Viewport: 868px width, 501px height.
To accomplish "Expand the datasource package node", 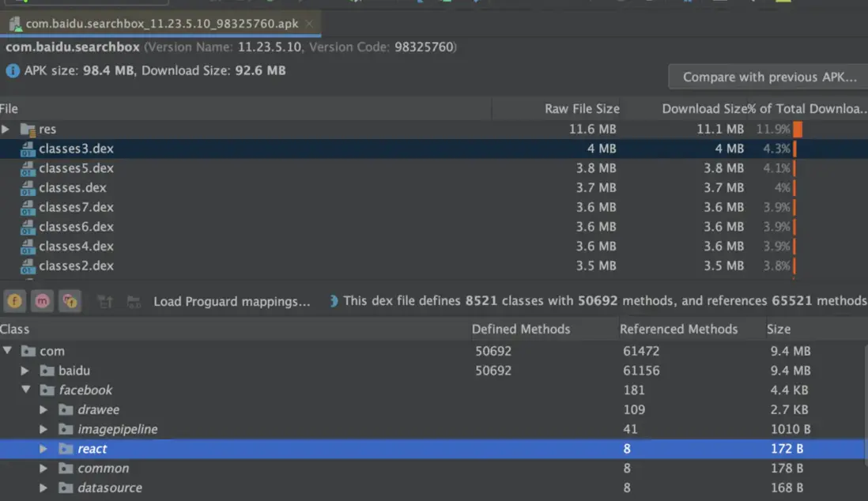I will [43, 488].
